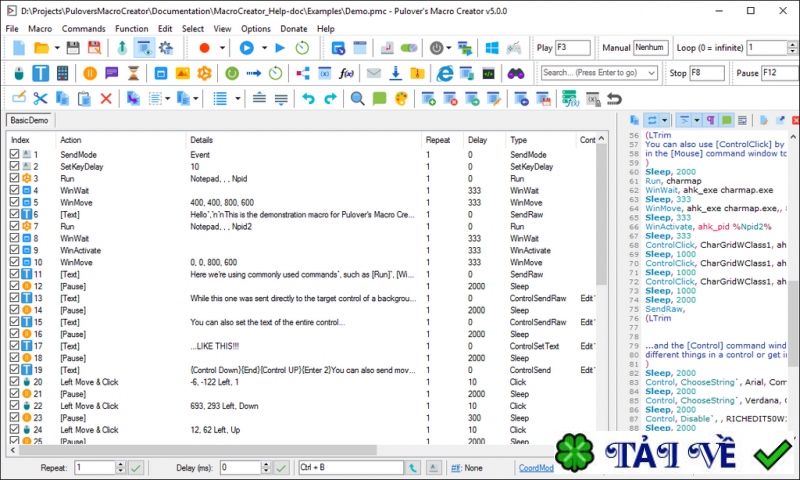Open the Macro menu

tap(40, 29)
